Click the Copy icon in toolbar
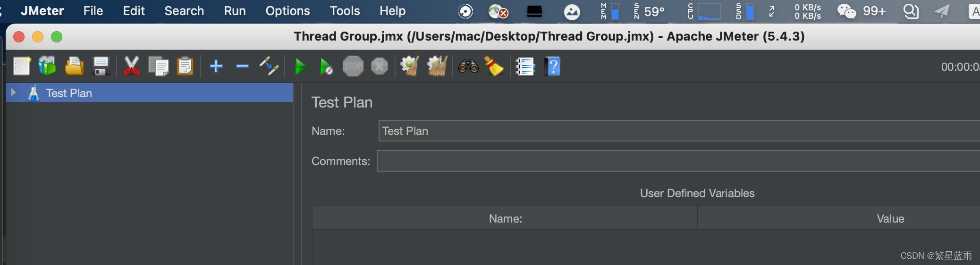980x265 pixels. pos(158,66)
